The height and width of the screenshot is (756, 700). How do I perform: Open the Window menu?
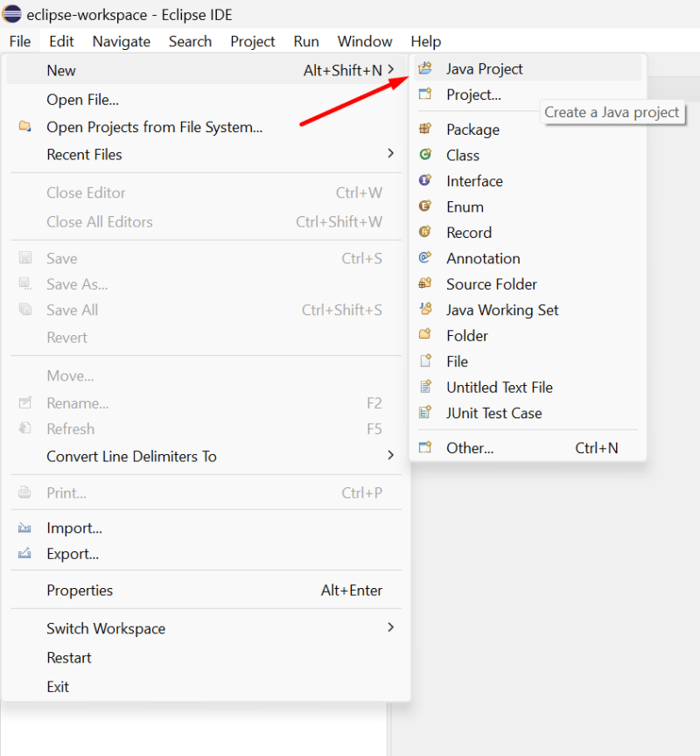point(365,41)
